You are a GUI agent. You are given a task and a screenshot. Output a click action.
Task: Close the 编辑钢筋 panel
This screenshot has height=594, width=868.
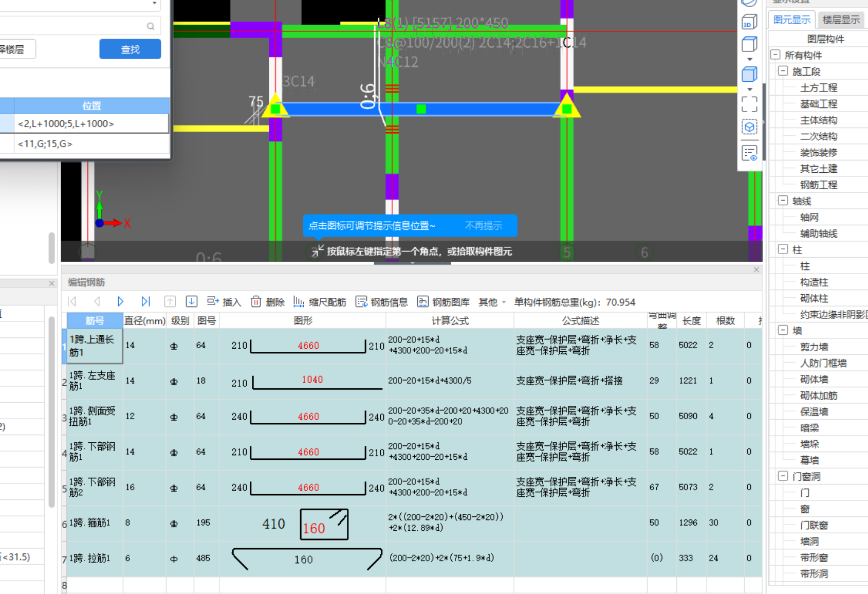pos(756,269)
